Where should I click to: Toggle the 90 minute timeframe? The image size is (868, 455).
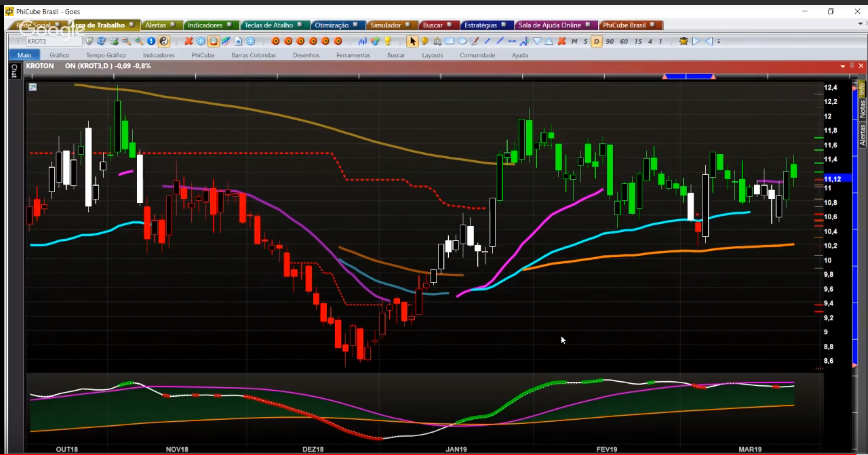point(609,42)
